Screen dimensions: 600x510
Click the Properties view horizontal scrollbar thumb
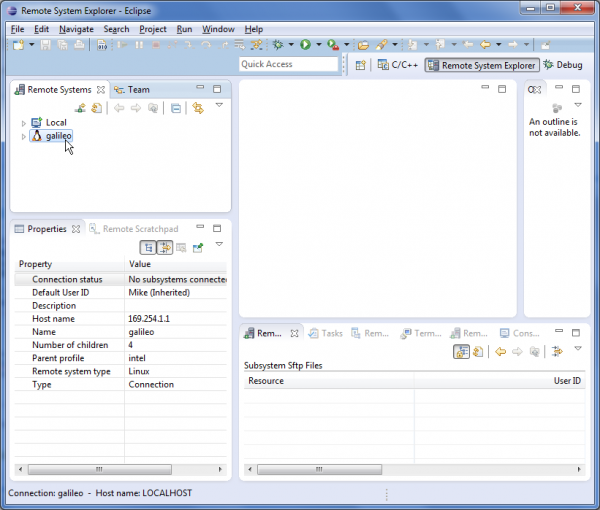99,469
